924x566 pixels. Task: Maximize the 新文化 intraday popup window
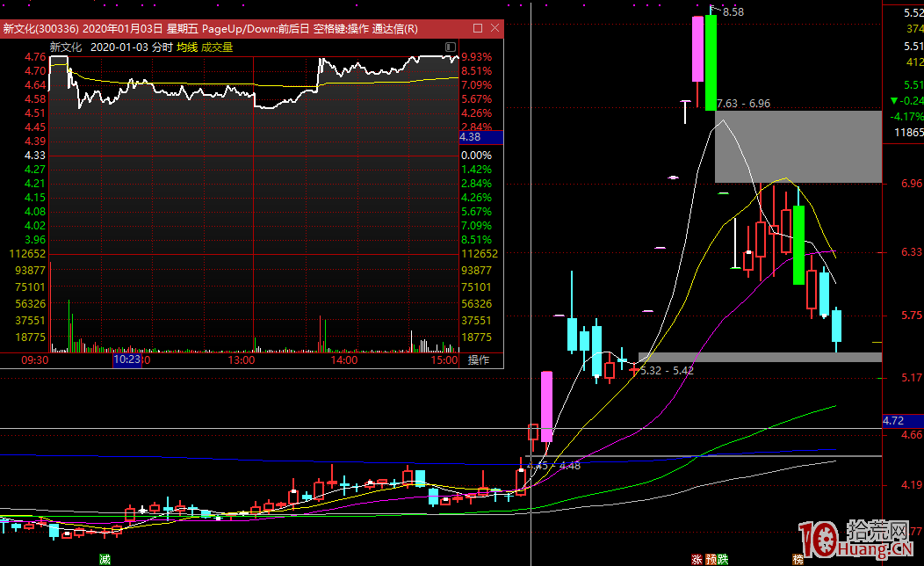(x=477, y=28)
